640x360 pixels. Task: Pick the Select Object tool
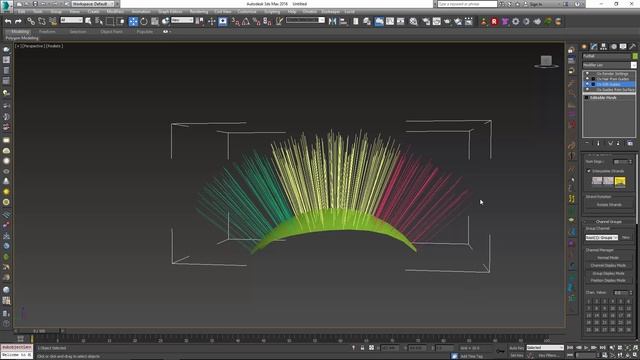coord(88,21)
